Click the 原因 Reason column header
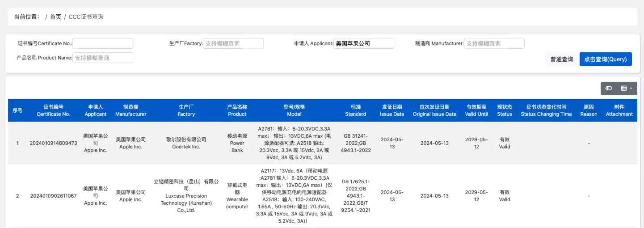The height and width of the screenshot is (228, 644). pyautogui.click(x=589, y=110)
